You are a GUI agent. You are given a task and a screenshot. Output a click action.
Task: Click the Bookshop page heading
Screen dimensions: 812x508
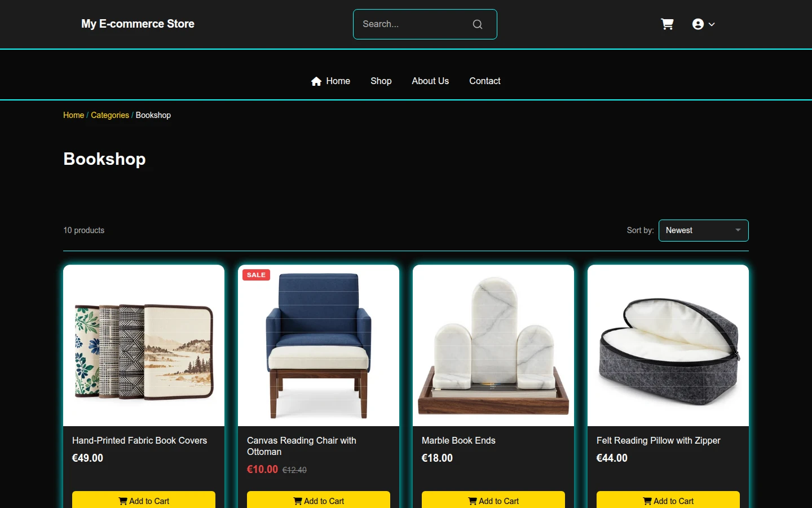104,159
